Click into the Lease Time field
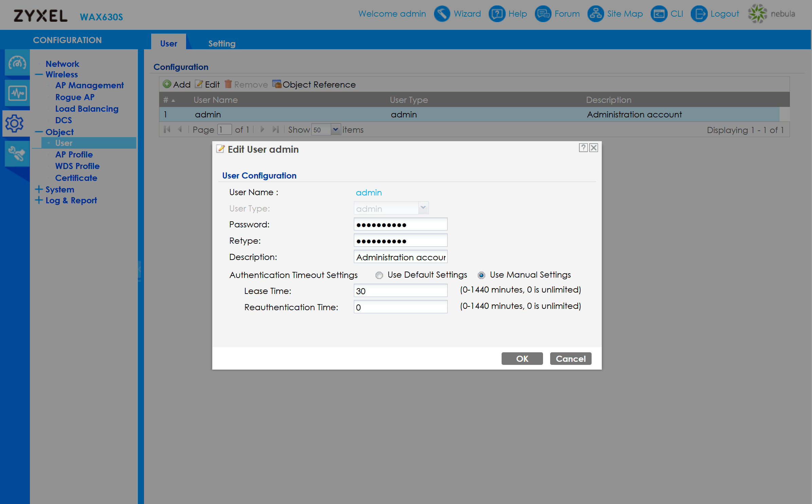The height and width of the screenshot is (504, 812). [x=400, y=291]
